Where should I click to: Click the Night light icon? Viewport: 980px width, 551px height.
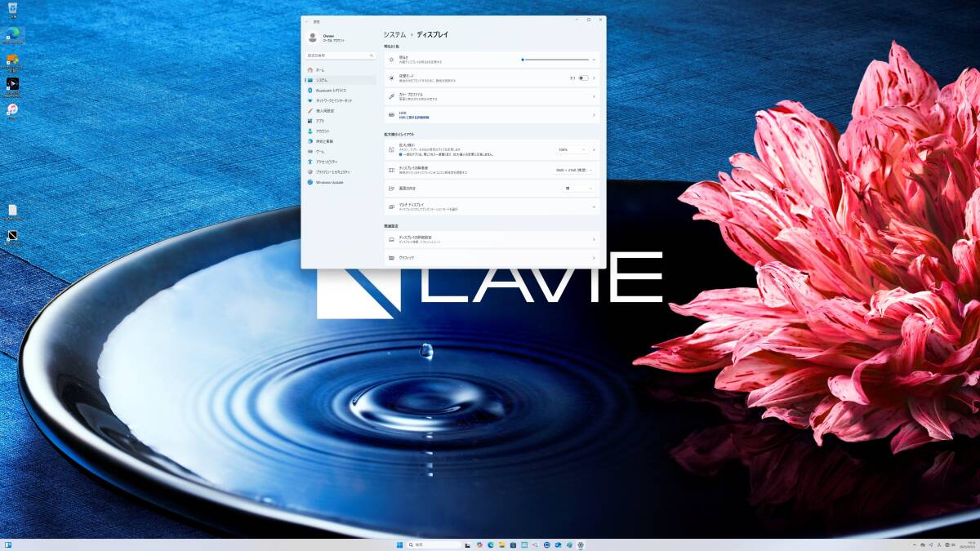pos(392,78)
